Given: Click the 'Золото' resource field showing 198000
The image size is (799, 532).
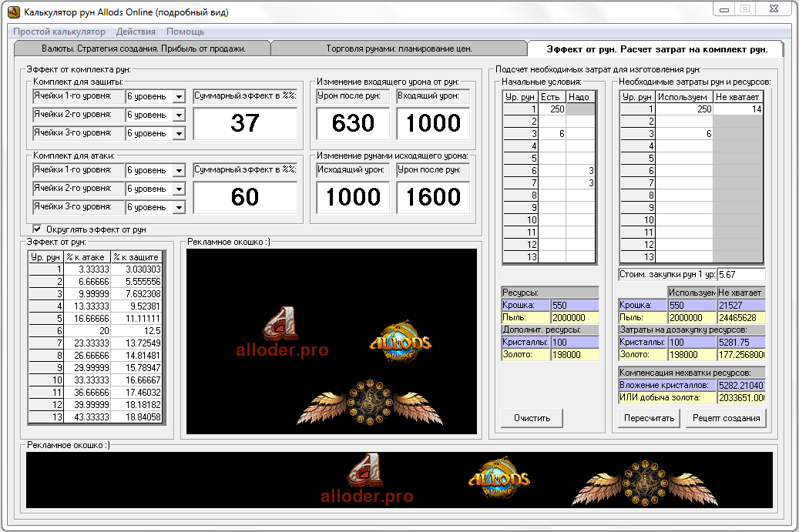Looking at the screenshot, I should click(x=574, y=354).
